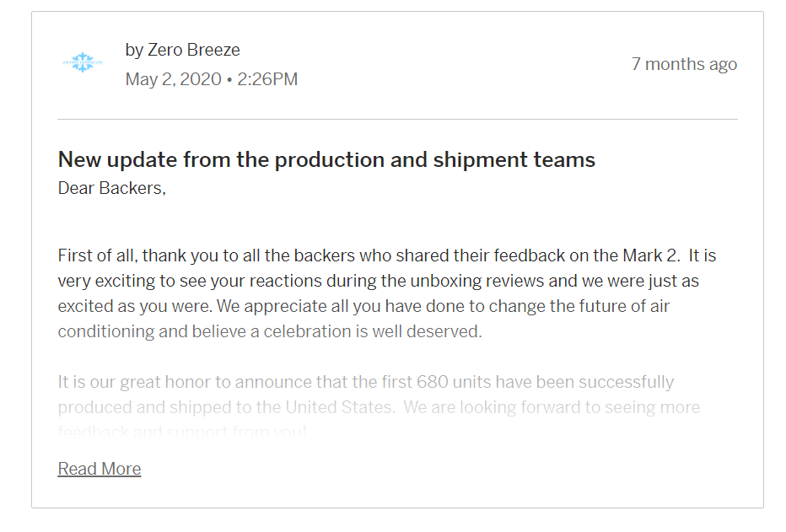Image resolution: width=786 pixels, height=532 pixels.
Task: Click the cut-off feedback and support line
Action: click(x=182, y=432)
